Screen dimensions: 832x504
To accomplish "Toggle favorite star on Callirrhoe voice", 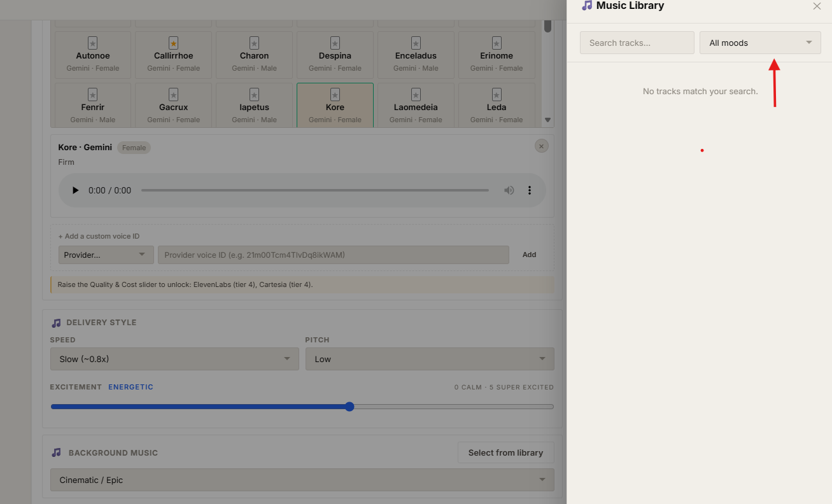I will coord(173,43).
